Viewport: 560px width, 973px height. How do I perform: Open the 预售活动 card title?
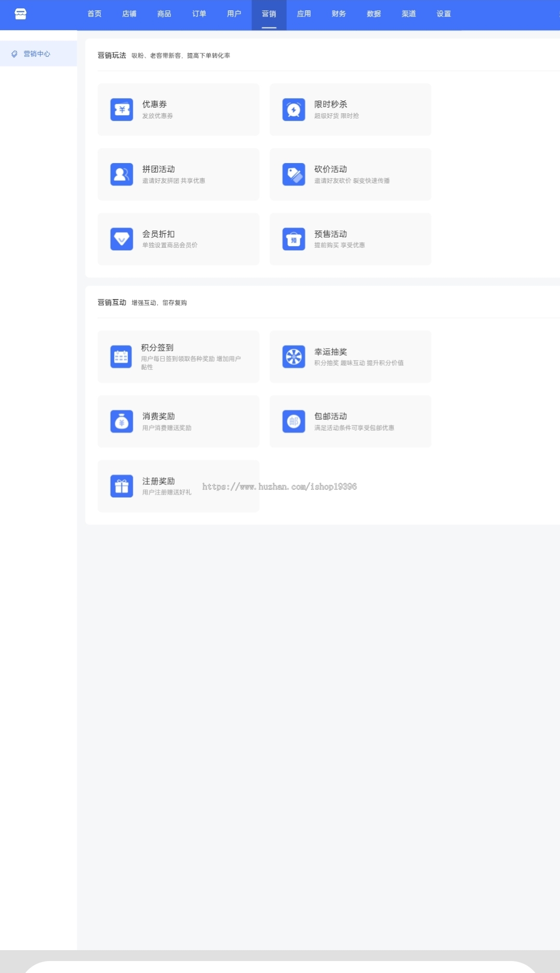tap(330, 234)
